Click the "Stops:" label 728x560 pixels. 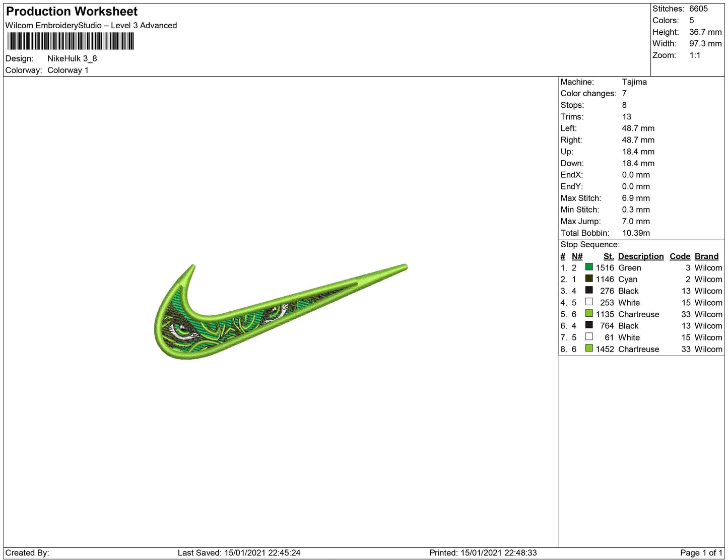click(x=572, y=105)
